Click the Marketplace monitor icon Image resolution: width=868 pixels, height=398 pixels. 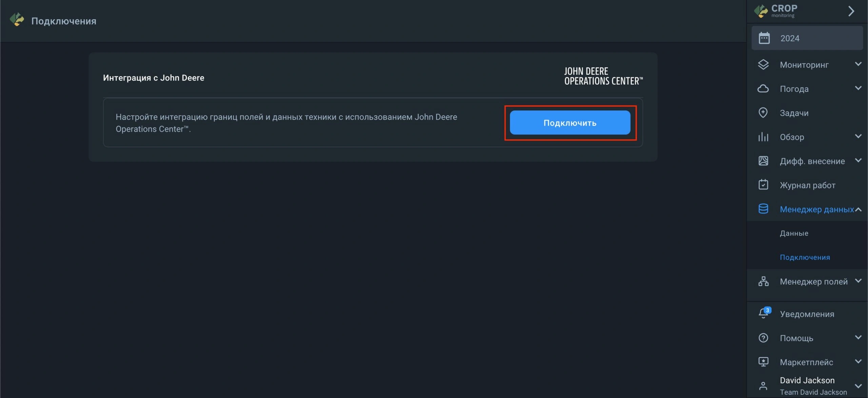[x=763, y=362]
